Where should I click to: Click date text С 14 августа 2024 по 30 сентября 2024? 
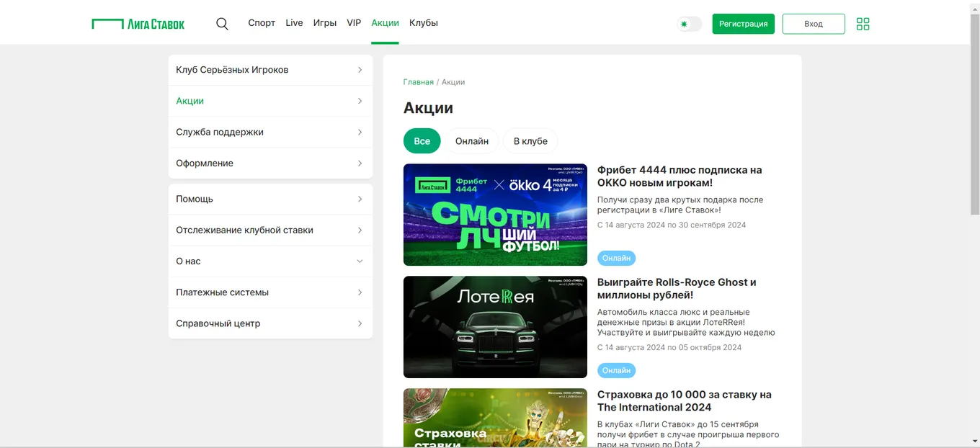coord(672,225)
